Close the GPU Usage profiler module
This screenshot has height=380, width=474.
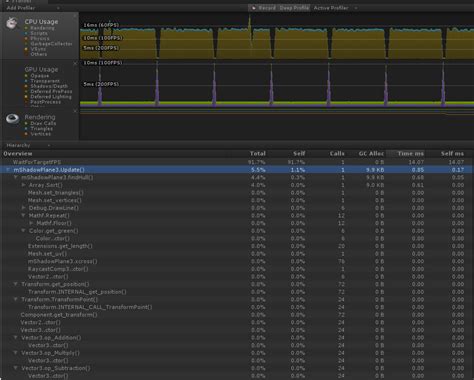click(x=75, y=63)
